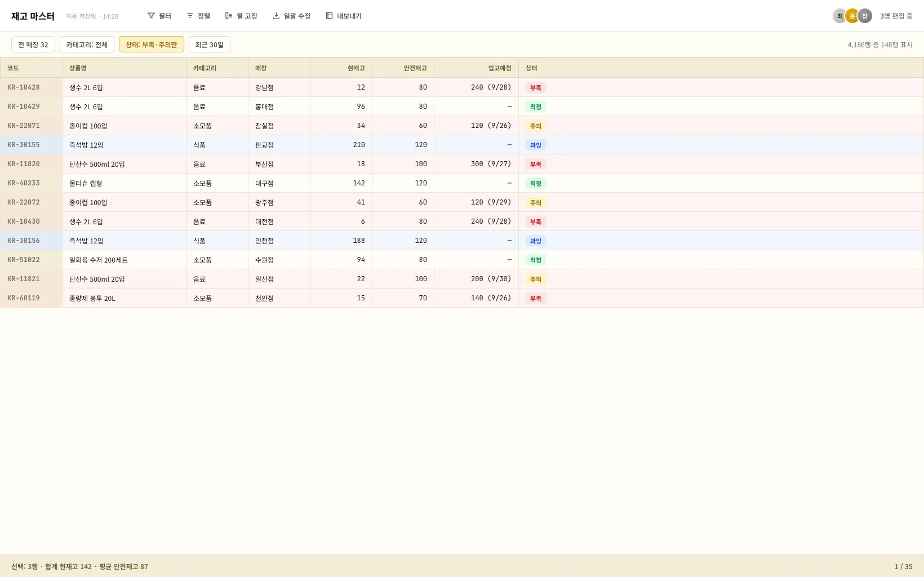924x577 pixels.
Task: Click the 적정 status badge for KR-40233
Action: (x=536, y=183)
